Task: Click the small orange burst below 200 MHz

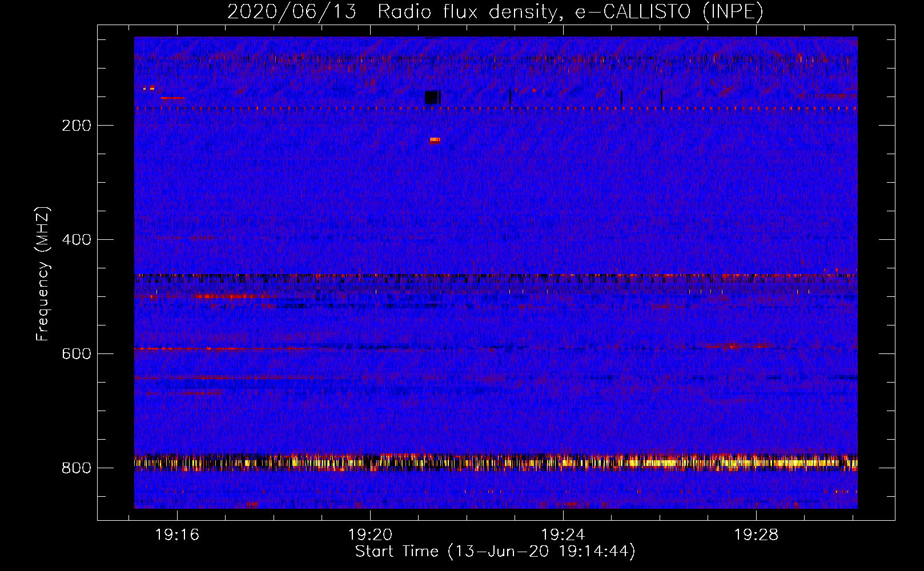Action: pyautogui.click(x=435, y=139)
